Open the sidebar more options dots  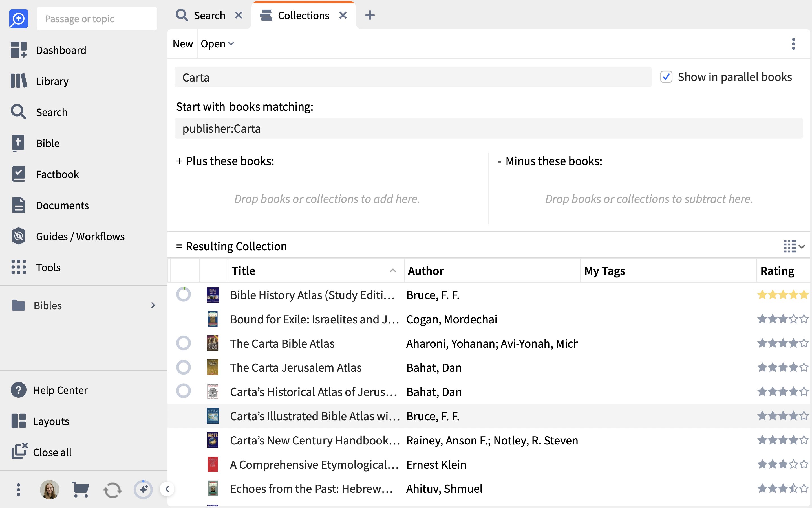(18, 490)
